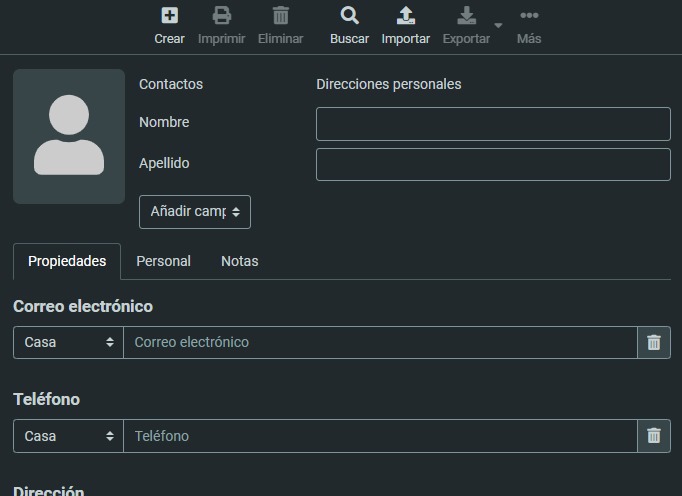This screenshot has width=682, height=496.
Task: Switch to the Personal tab
Action: click(163, 261)
